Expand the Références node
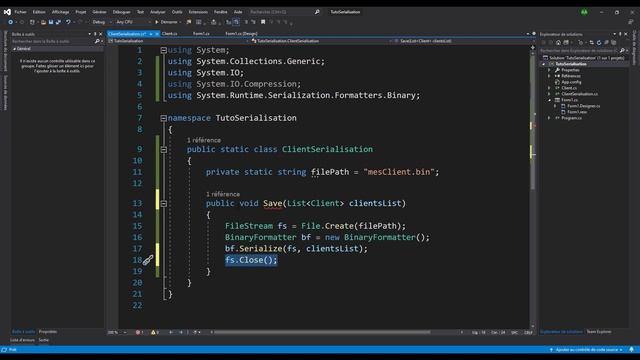Viewport: 640px width, 360px height. (549, 76)
